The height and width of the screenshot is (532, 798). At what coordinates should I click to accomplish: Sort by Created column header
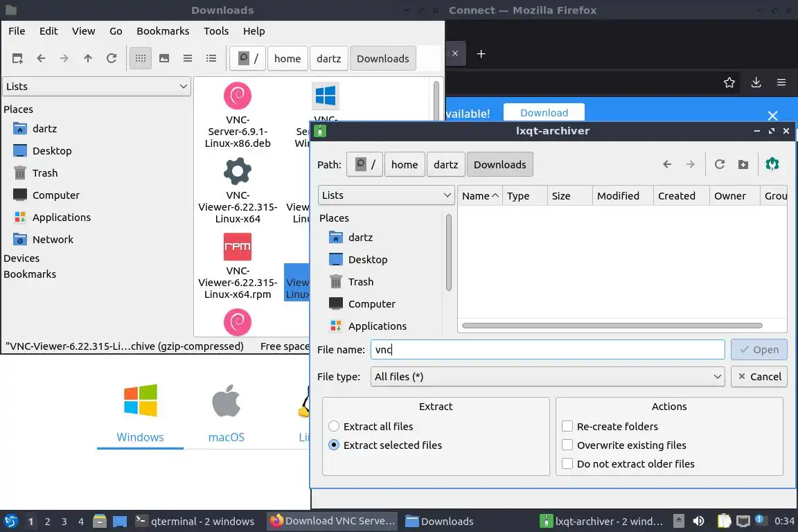click(681, 195)
